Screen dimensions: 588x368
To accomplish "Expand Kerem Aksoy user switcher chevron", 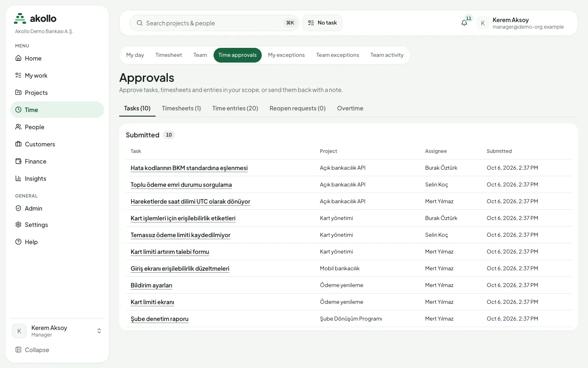I will point(99,331).
